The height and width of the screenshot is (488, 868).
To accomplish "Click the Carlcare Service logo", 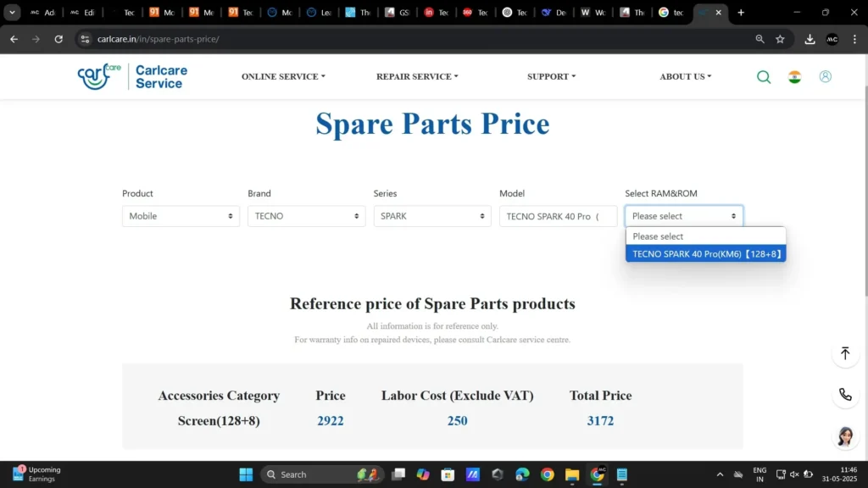I will tap(132, 76).
